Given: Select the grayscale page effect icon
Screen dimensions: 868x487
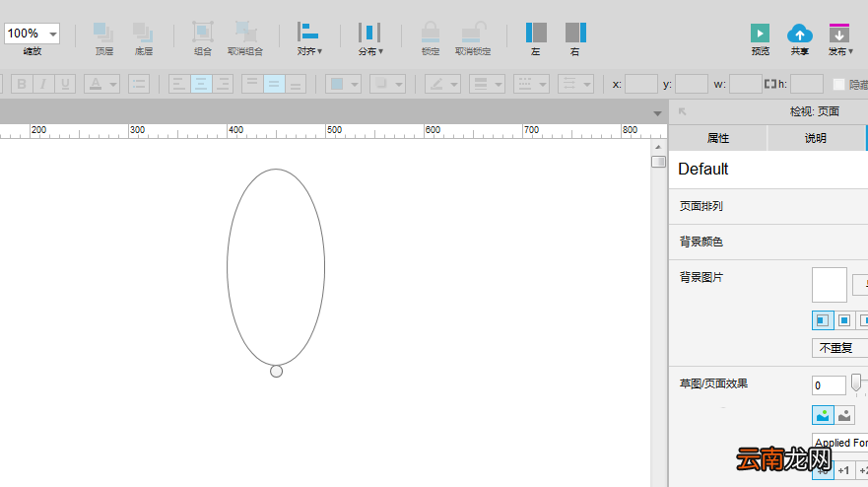Looking at the screenshot, I should [x=844, y=415].
